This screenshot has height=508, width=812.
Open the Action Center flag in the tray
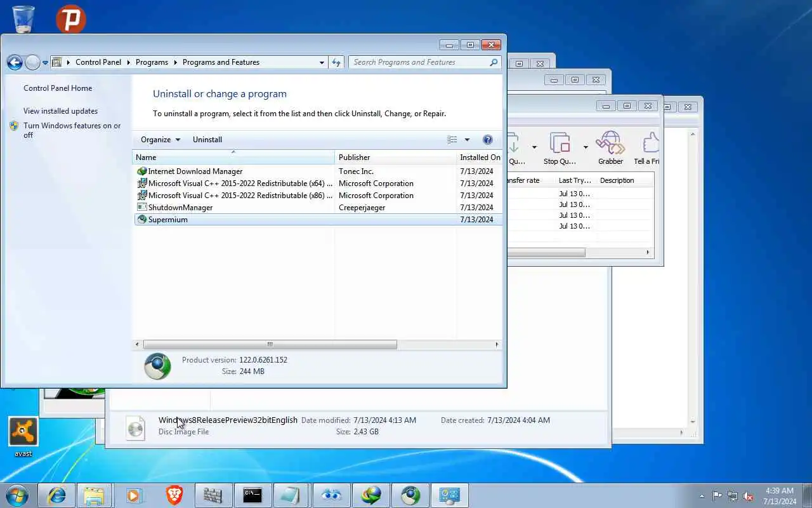(717, 496)
